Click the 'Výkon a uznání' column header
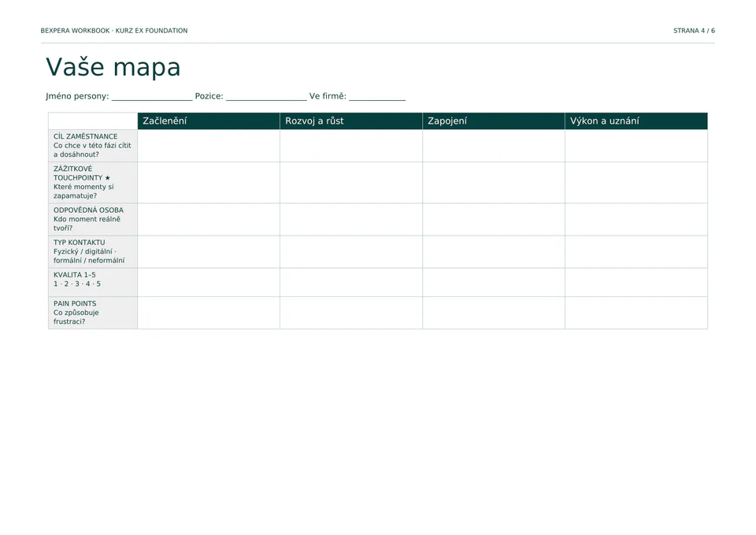Screen dimensions: 756x535 tap(636, 121)
